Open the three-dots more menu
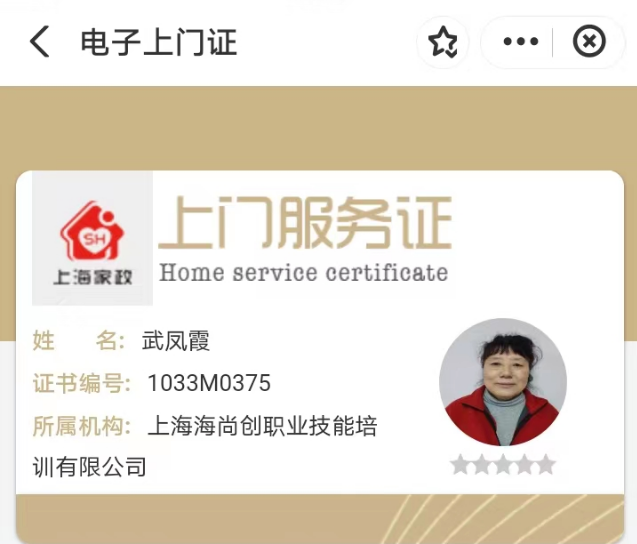Viewport: 637px width, 544px height. (x=520, y=41)
